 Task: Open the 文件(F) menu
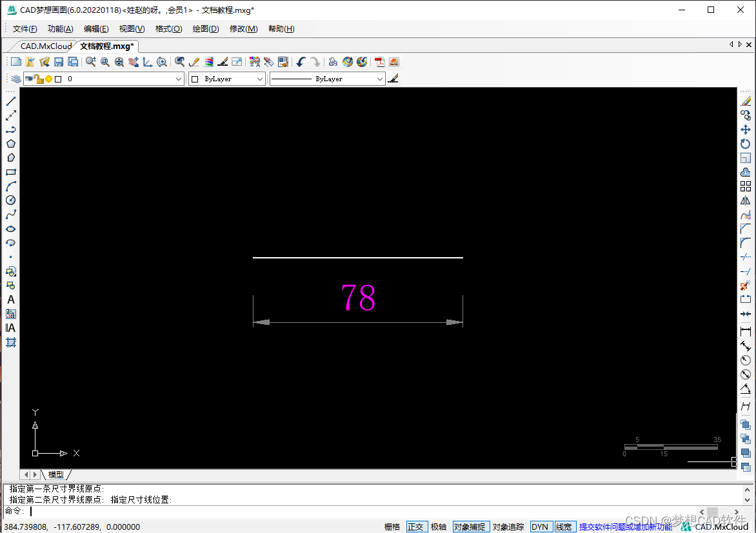[x=25, y=29]
